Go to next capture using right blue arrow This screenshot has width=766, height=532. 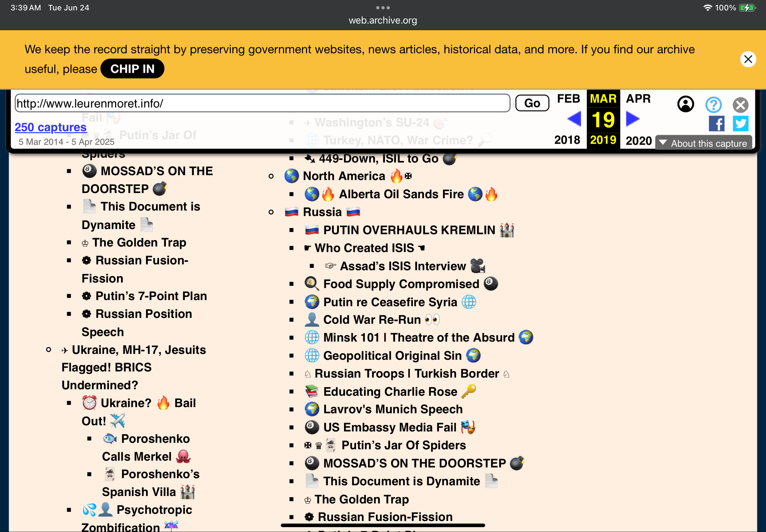pos(632,119)
